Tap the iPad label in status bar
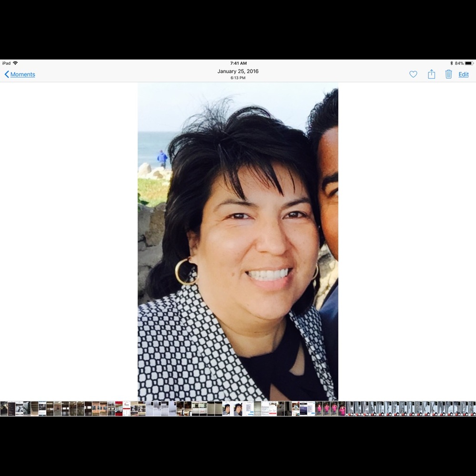476x476 pixels. [x=6, y=63]
